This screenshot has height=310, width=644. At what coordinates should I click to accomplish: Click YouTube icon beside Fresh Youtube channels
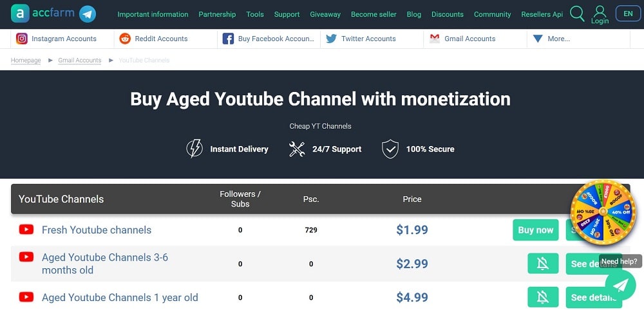click(x=26, y=230)
